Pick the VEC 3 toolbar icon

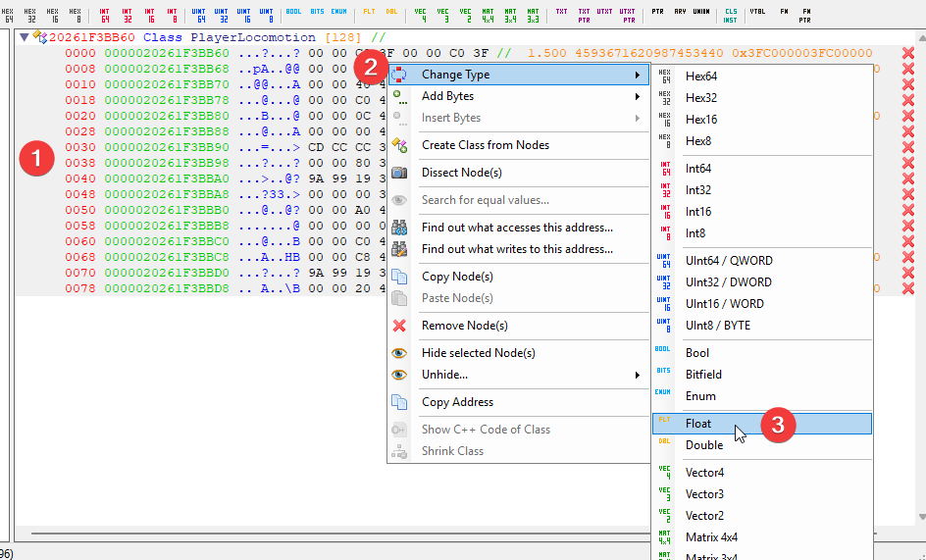pos(443,16)
